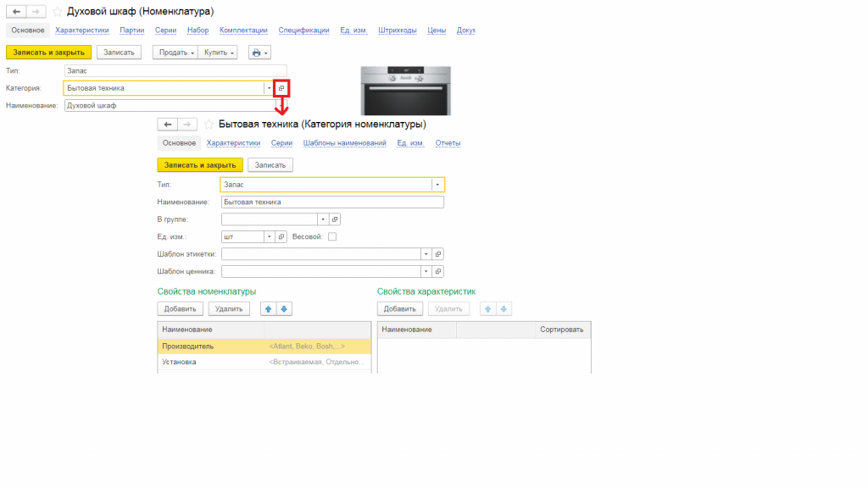
Task: Open the Ед. изм. unit item
Action: click(281, 237)
